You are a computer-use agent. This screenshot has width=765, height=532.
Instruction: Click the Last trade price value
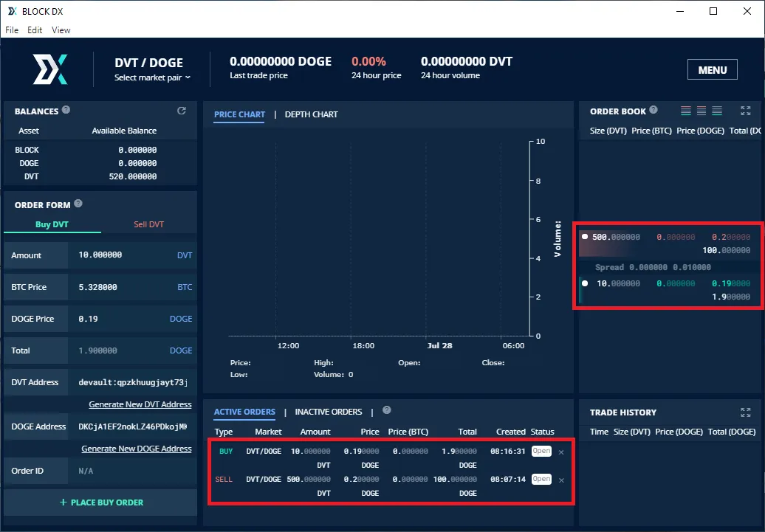pos(281,61)
